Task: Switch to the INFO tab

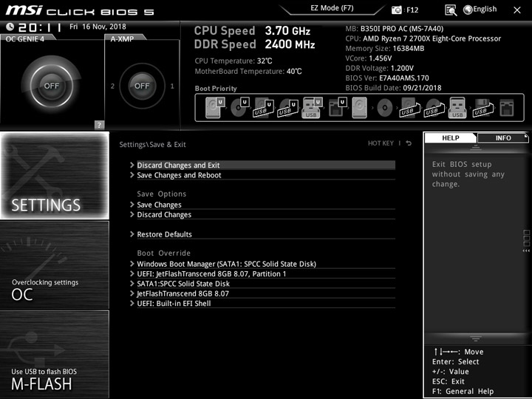Action: click(503, 137)
